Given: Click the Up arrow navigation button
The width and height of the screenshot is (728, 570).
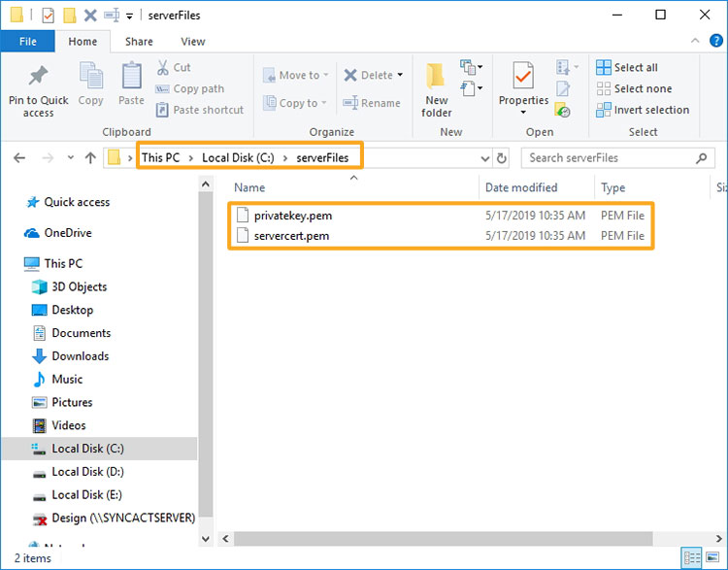Looking at the screenshot, I should pyautogui.click(x=90, y=158).
